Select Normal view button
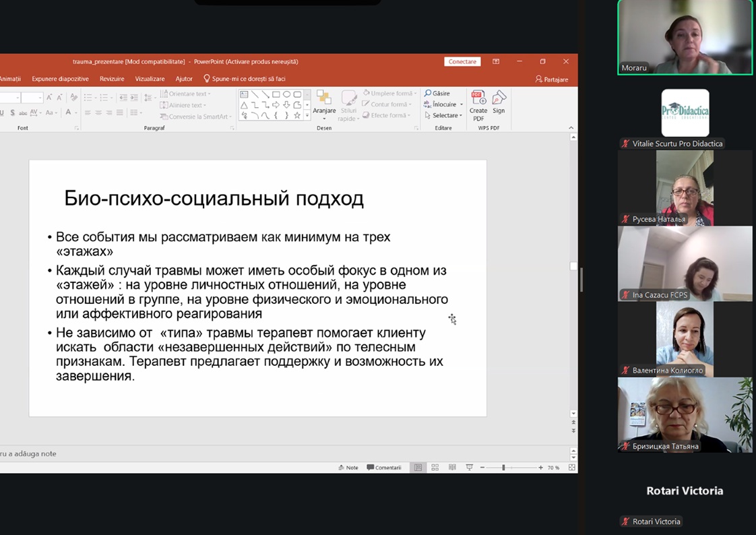The height and width of the screenshot is (535, 756). [418, 468]
